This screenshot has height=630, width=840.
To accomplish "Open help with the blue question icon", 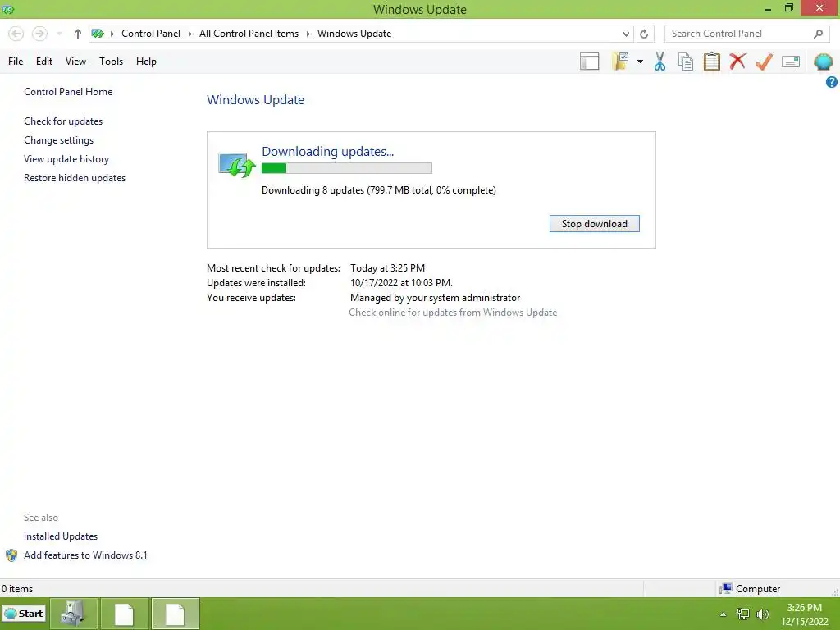I will tap(832, 82).
